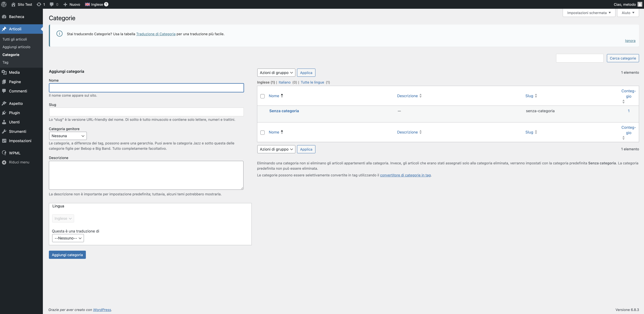Tick select-all checkbox in table header

coord(262,96)
